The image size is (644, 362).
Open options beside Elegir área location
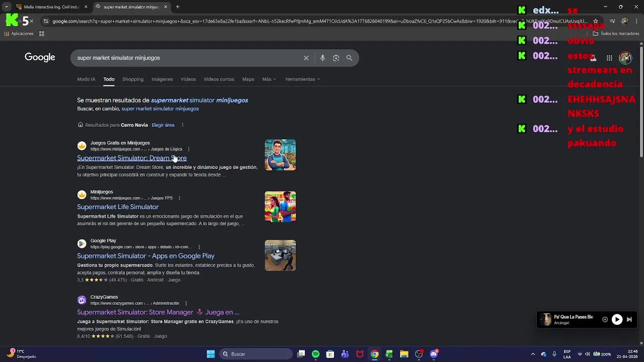pos(183,125)
